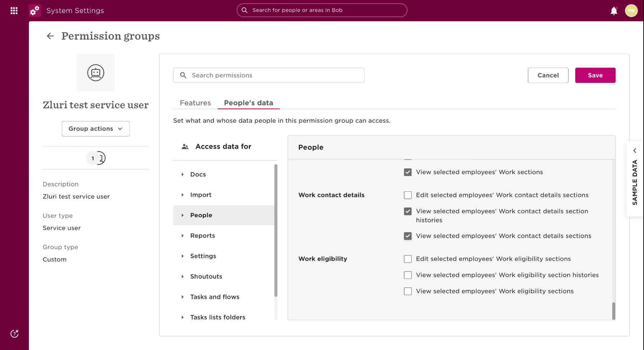644x350 pixels.
Task: Check Edit selected employees' Work eligibility sections
Action: (x=408, y=259)
